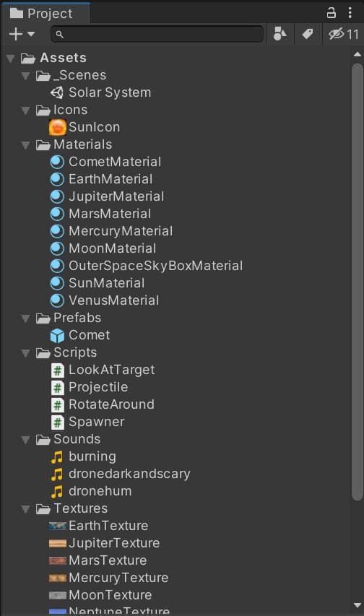Select the burning audio clip icon

pyautogui.click(x=57, y=456)
